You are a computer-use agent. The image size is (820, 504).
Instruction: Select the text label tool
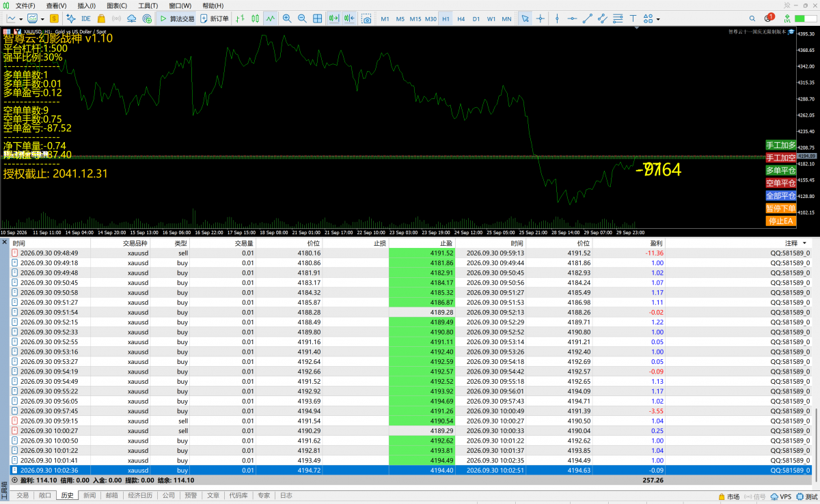[632, 18]
